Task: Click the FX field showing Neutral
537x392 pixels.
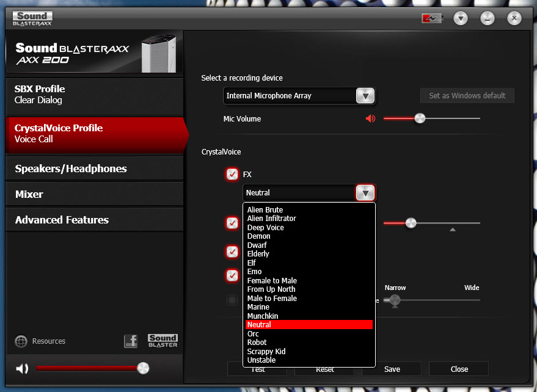Action: (x=300, y=193)
